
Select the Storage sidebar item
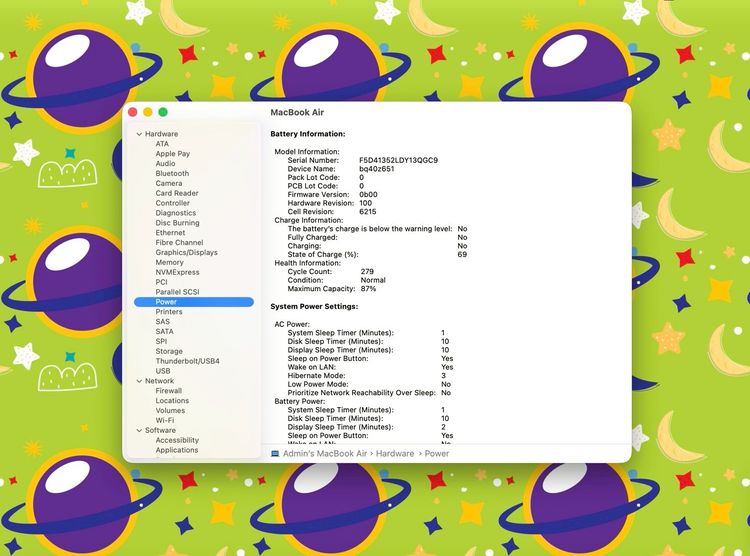(x=169, y=351)
